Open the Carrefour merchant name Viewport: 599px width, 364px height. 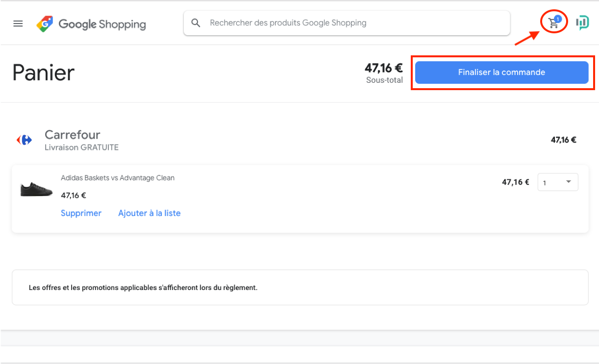[x=73, y=134]
